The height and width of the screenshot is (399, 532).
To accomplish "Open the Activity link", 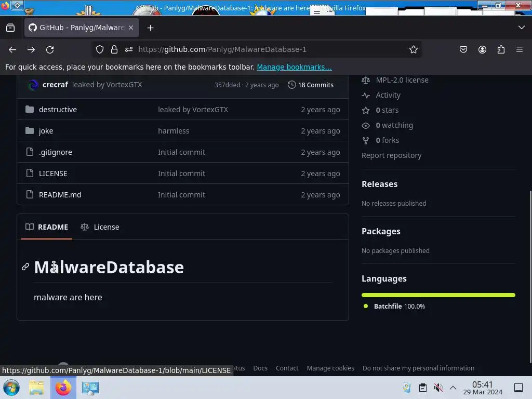I will (x=388, y=95).
